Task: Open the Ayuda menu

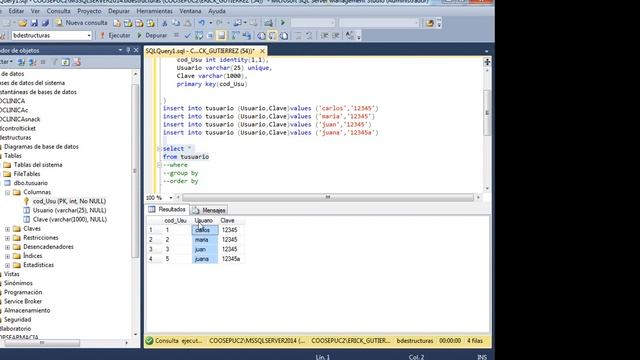Action: pyautogui.click(x=217, y=11)
